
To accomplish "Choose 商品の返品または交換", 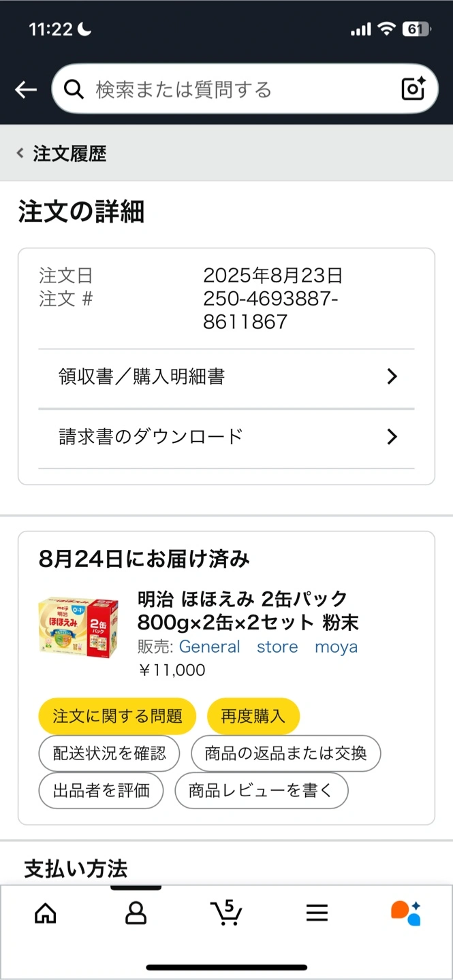I will point(285,753).
